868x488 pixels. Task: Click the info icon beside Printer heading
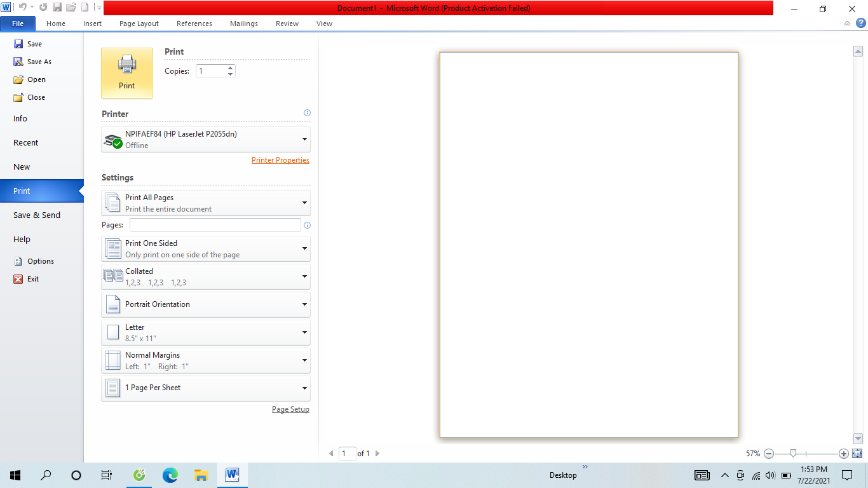tap(307, 113)
